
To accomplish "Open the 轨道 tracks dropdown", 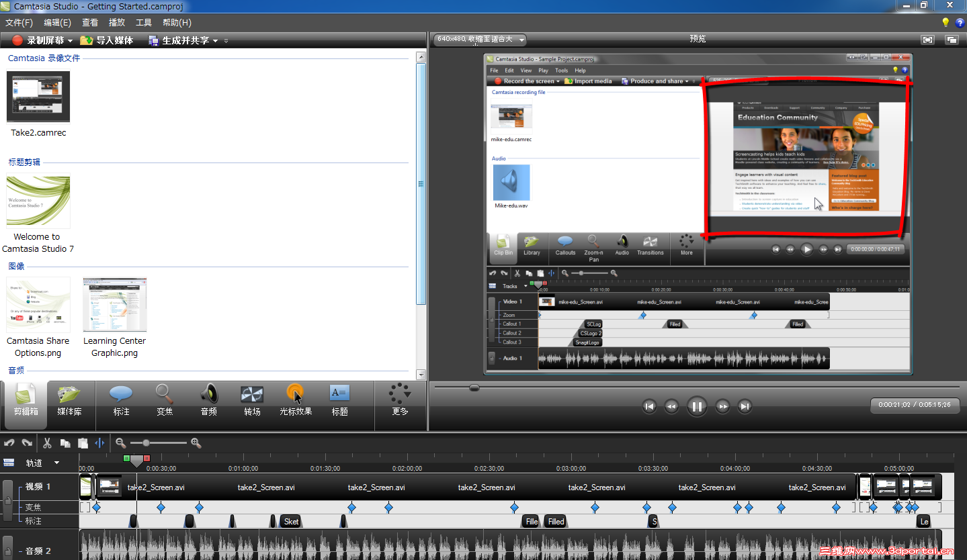I will (x=56, y=463).
